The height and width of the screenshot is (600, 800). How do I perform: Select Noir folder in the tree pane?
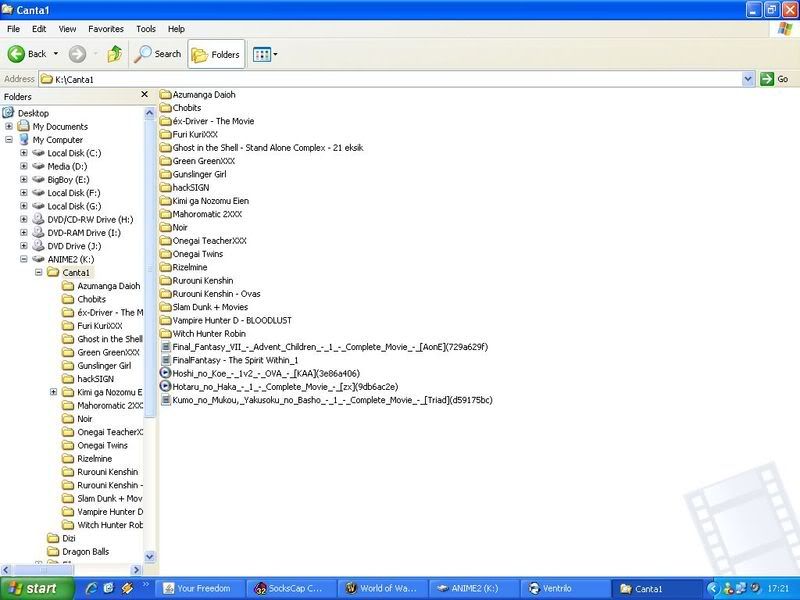(77, 419)
